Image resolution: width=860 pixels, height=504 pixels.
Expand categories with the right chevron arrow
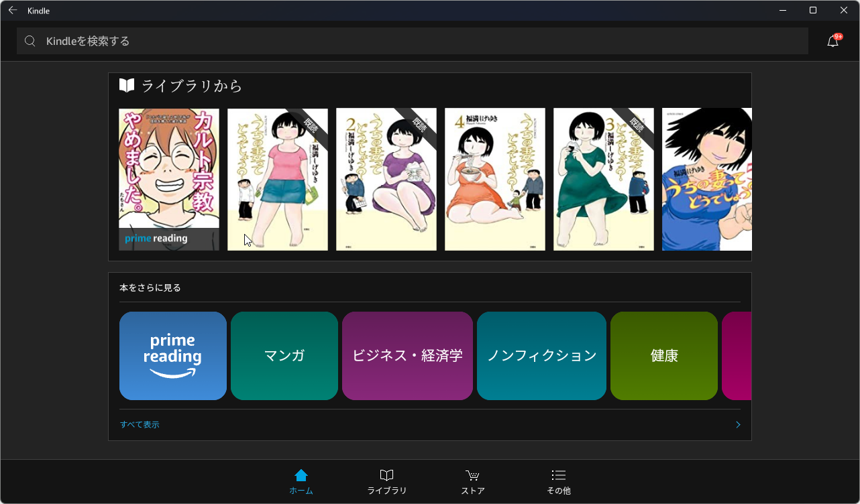pyautogui.click(x=738, y=424)
